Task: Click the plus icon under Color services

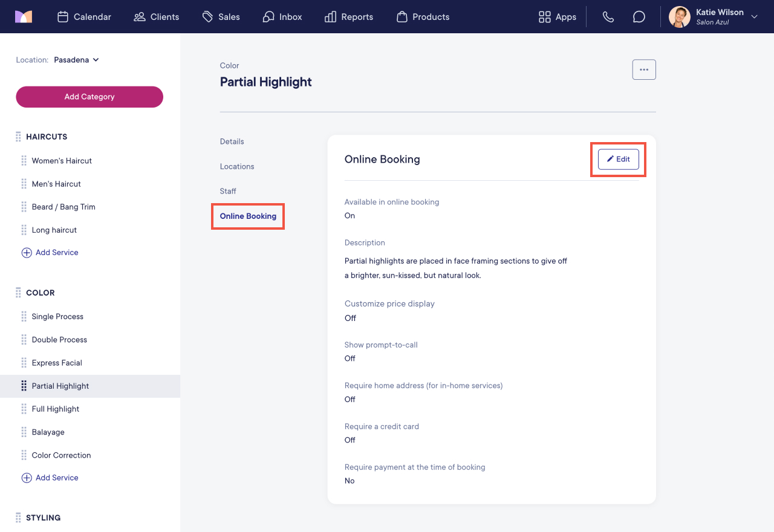Action: 27,478
